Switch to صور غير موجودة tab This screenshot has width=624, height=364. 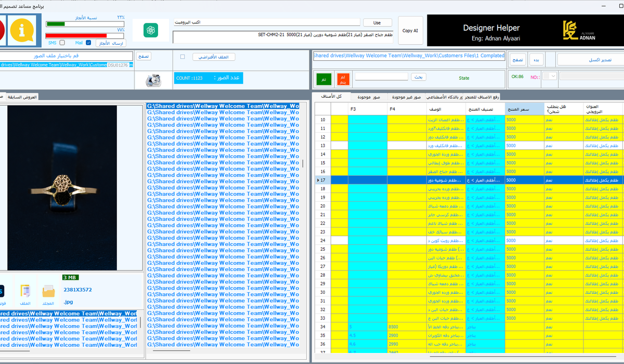point(407,97)
